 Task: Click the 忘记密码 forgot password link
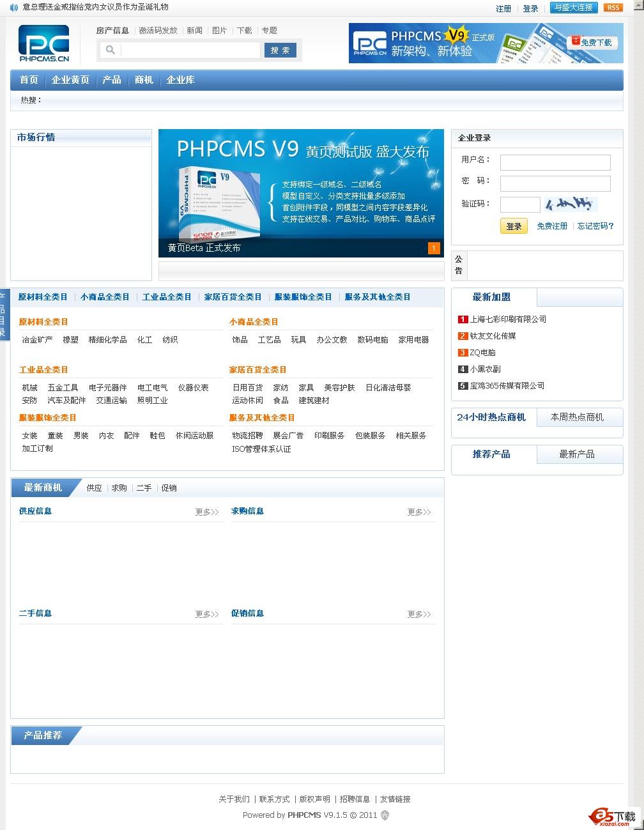(594, 226)
